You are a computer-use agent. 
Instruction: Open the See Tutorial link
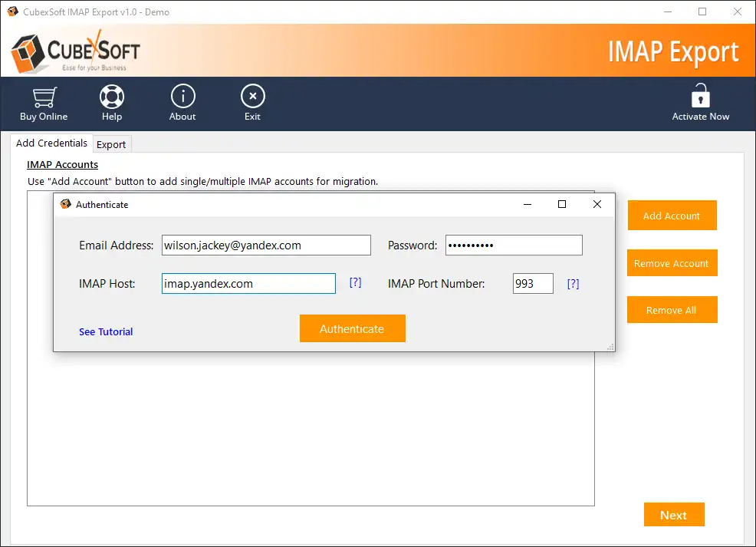tap(106, 331)
